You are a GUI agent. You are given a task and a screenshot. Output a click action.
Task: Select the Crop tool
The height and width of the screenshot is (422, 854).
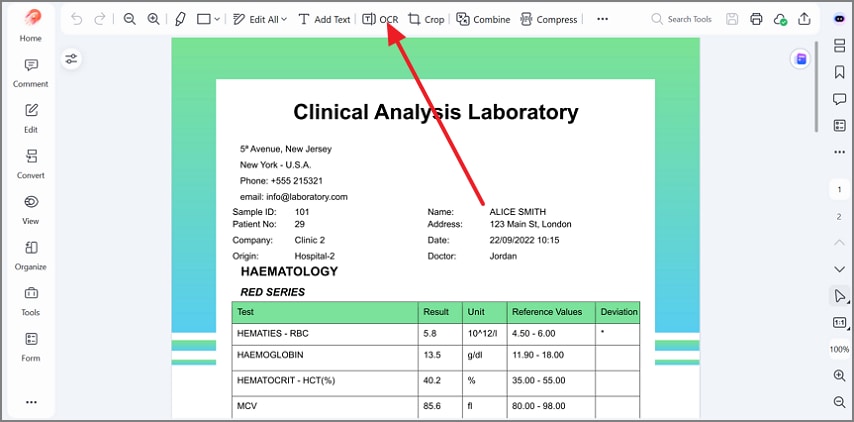426,19
